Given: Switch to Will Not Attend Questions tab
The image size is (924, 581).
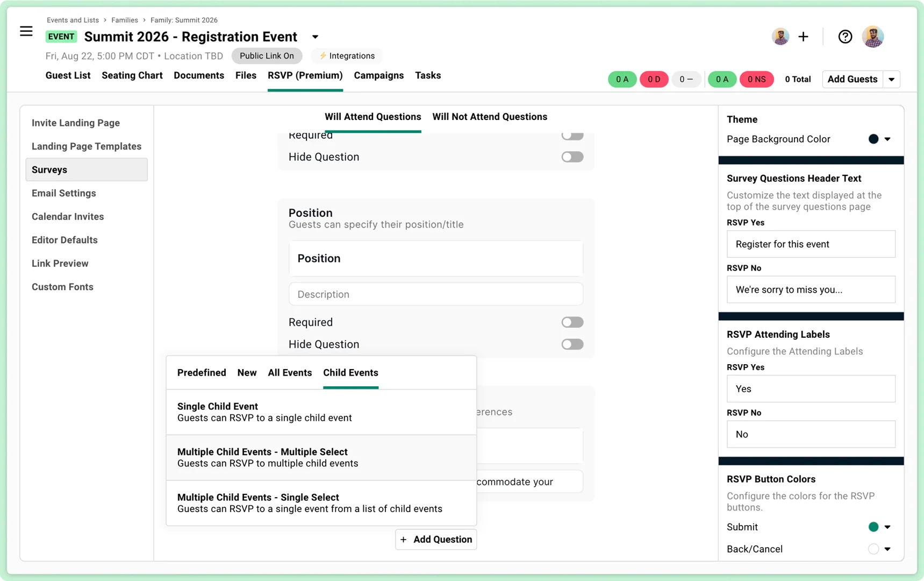Looking at the screenshot, I should coord(489,117).
